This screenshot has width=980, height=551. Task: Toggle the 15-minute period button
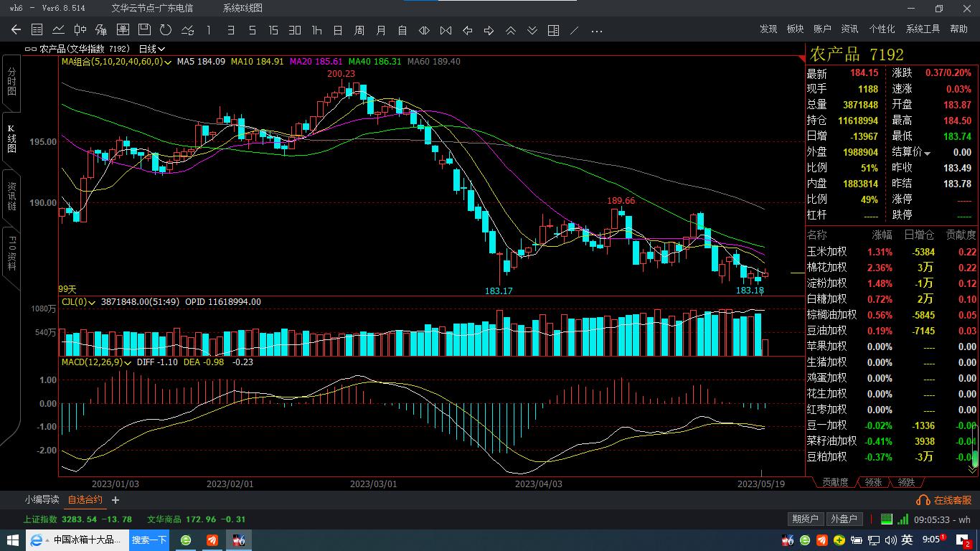click(x=273, y=30)
